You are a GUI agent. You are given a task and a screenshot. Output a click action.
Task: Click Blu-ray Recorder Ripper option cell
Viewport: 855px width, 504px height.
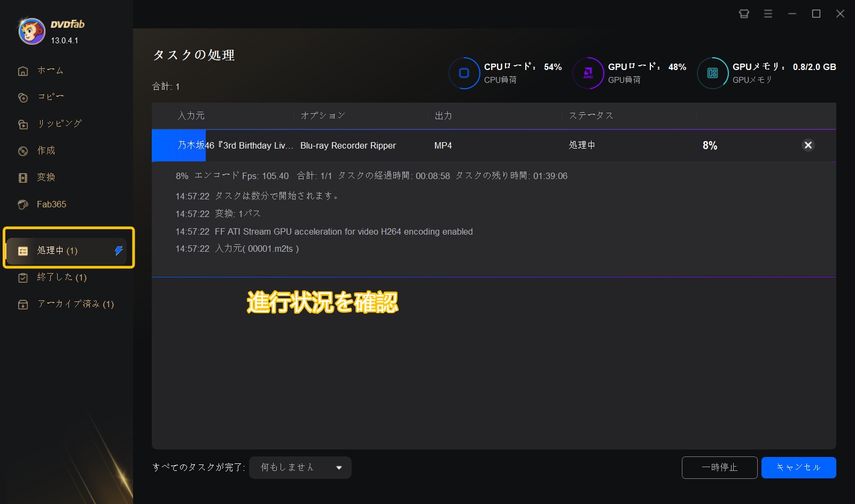pyautogui.click(x=348, y=145)
